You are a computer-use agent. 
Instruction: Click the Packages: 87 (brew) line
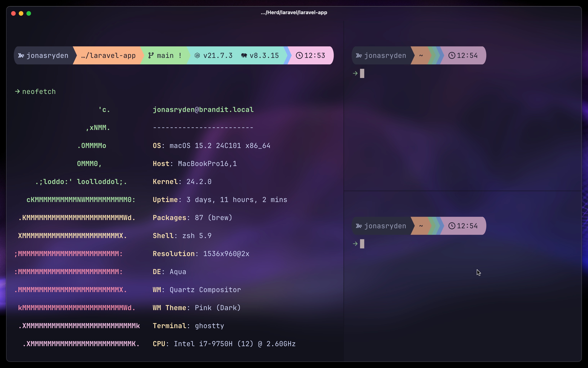(x=192, y=218)
